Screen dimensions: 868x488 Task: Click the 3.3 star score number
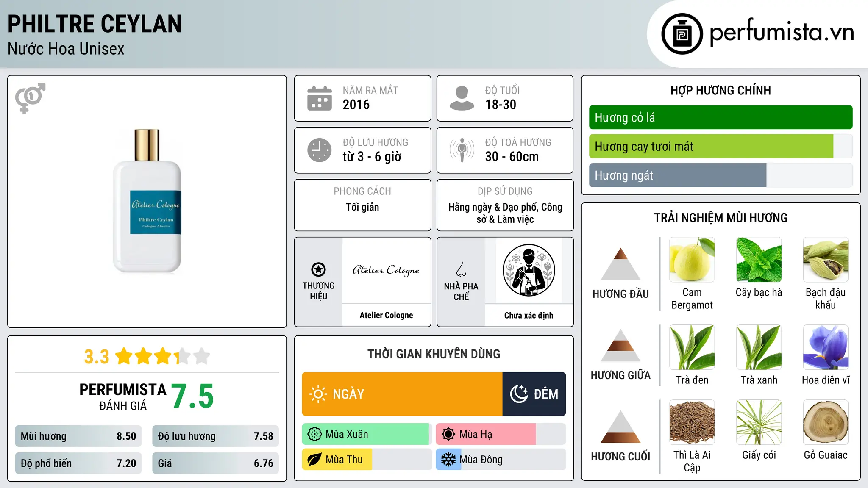click(97, 357)
